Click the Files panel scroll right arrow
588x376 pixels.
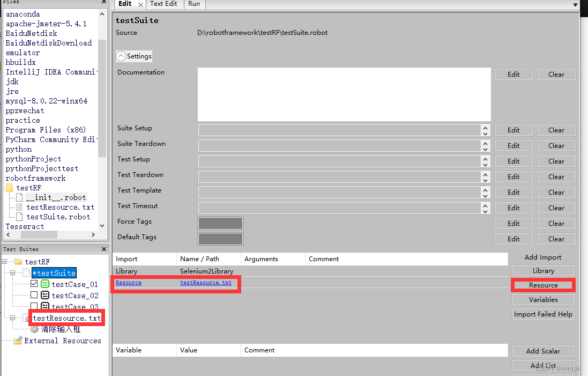click(x=93, y=234)
